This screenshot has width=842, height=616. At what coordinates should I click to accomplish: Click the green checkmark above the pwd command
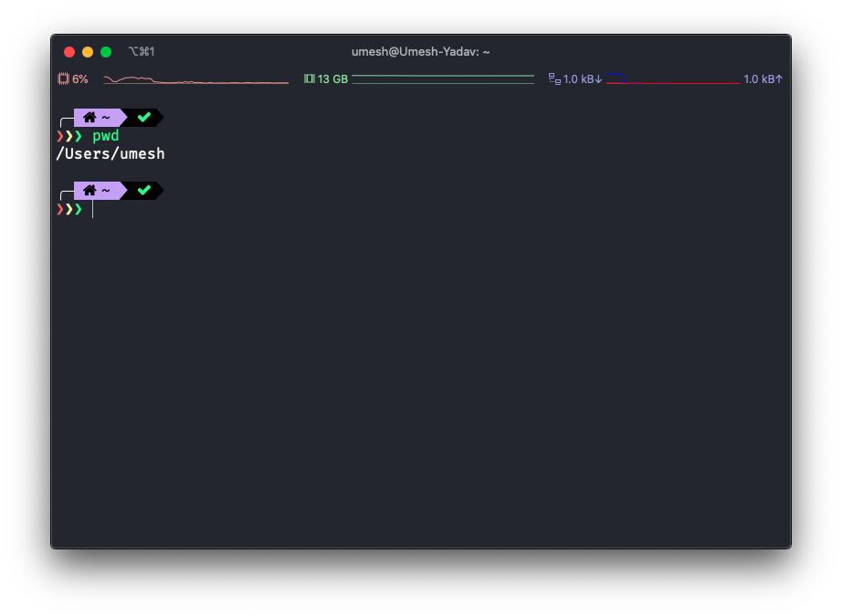click(x=143, y=118)
